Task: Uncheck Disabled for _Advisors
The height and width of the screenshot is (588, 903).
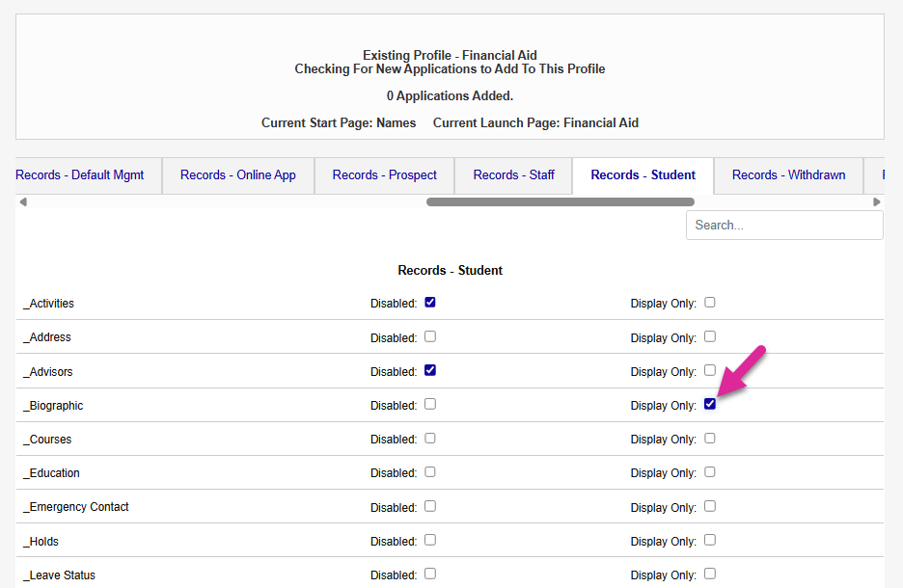Action: [430, 370]
